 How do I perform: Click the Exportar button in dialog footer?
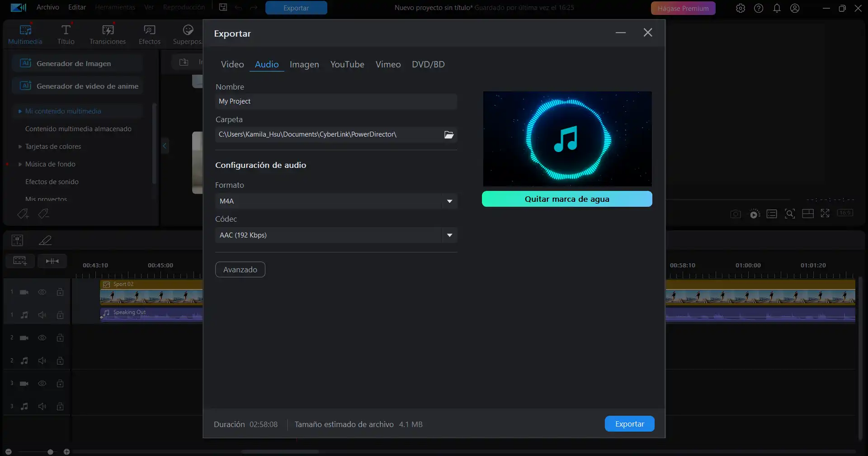(x=630, y=424)
